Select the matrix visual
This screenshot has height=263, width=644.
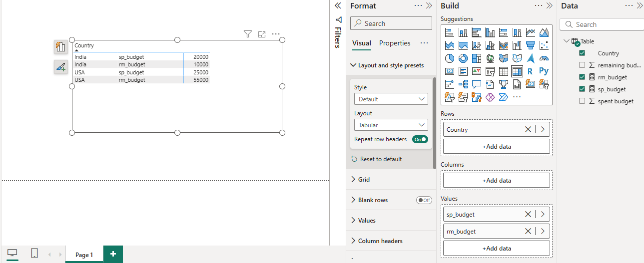click(x=517, y=71)
